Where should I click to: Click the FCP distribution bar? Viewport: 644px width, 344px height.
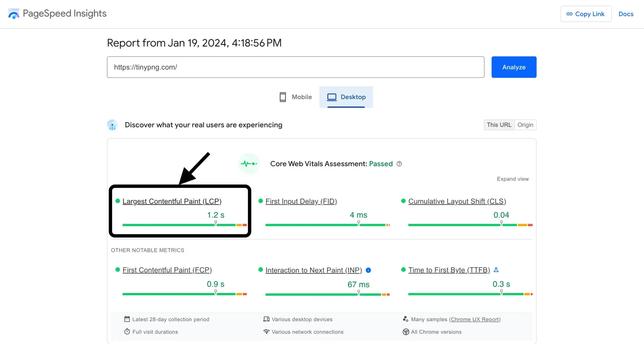point(185,294)
